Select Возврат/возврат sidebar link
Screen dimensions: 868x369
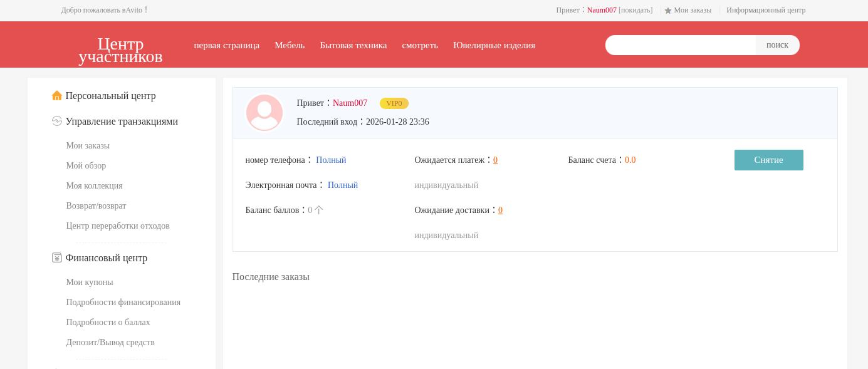[x=96, y=205]
